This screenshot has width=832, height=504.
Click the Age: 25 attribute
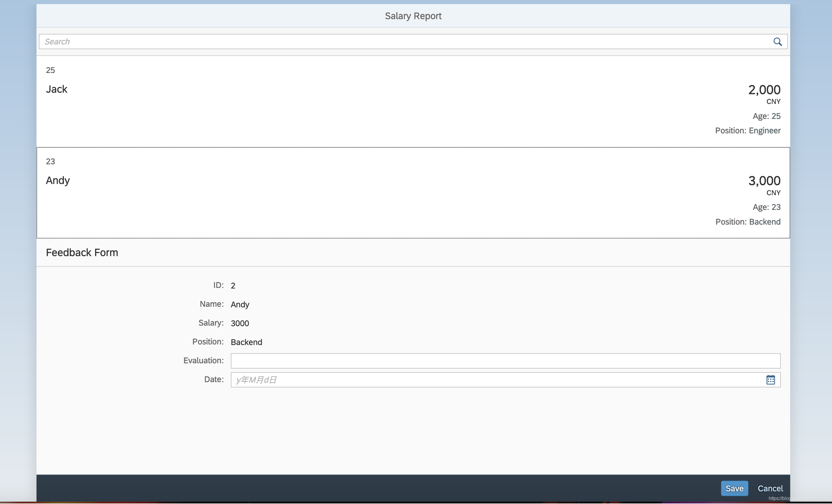click(x=766, y=116)
